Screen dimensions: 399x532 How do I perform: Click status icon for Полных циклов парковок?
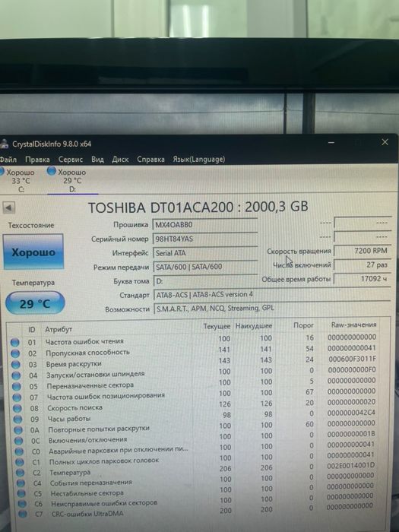click(20, 462)
